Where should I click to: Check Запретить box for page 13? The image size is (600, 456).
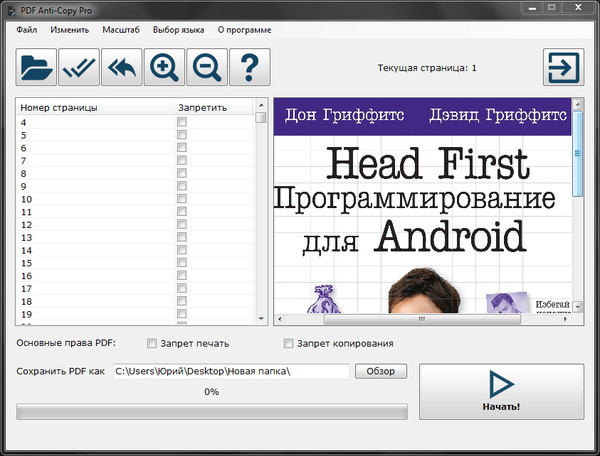pos(182,237)
